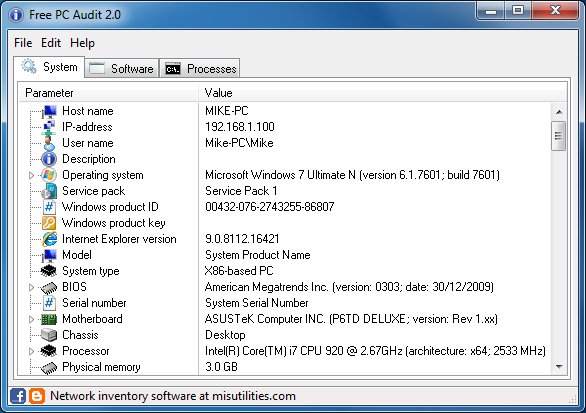Open the Blogger icon in status bar
This screenshot has width=586, height=413.
pos(37,396)
